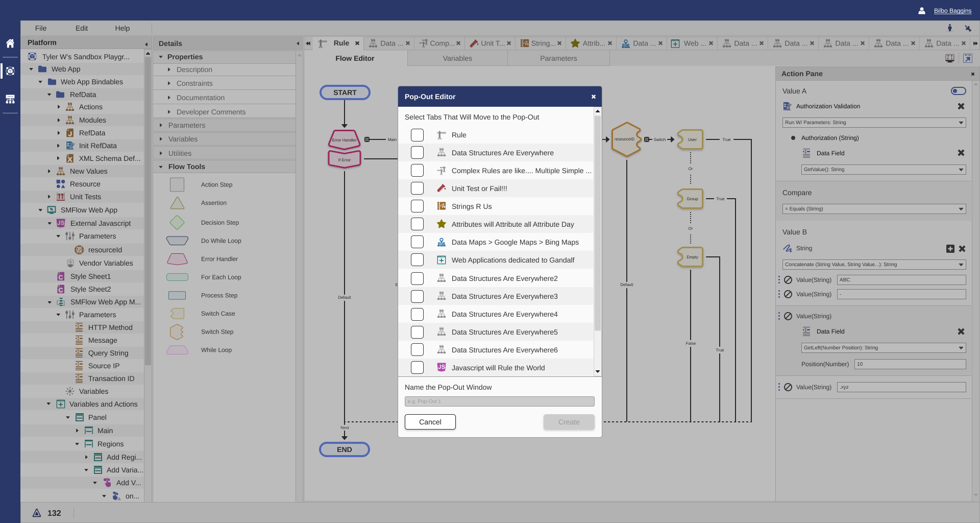Image resolution: width=980 pixels, height=523 pixels.
Task: Check the Data Maps Google Maps checkbox
Action: coord(417,242)
